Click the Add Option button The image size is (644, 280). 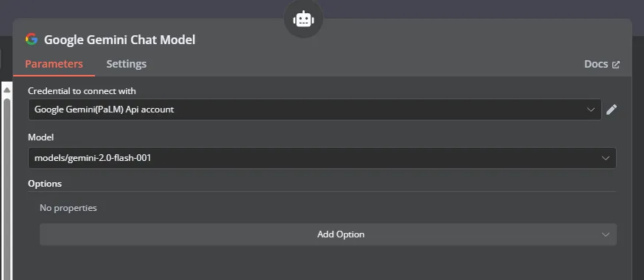click(x=328, y=234)
